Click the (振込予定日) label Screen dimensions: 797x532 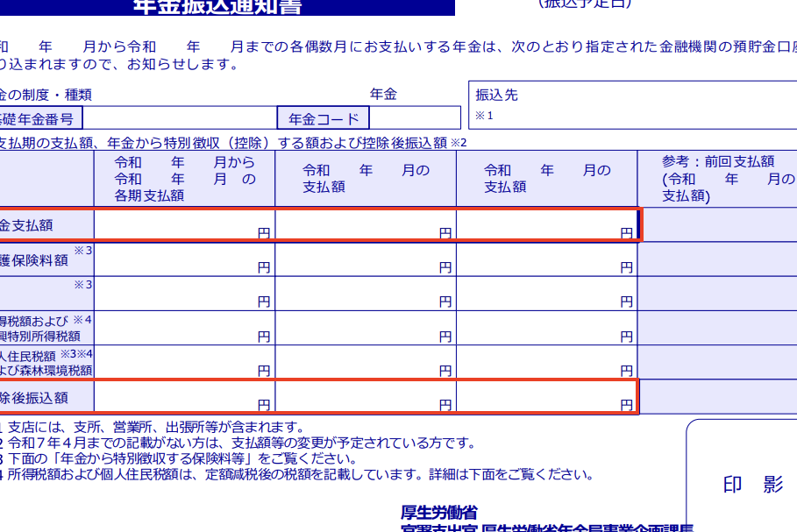pos(584,4)
